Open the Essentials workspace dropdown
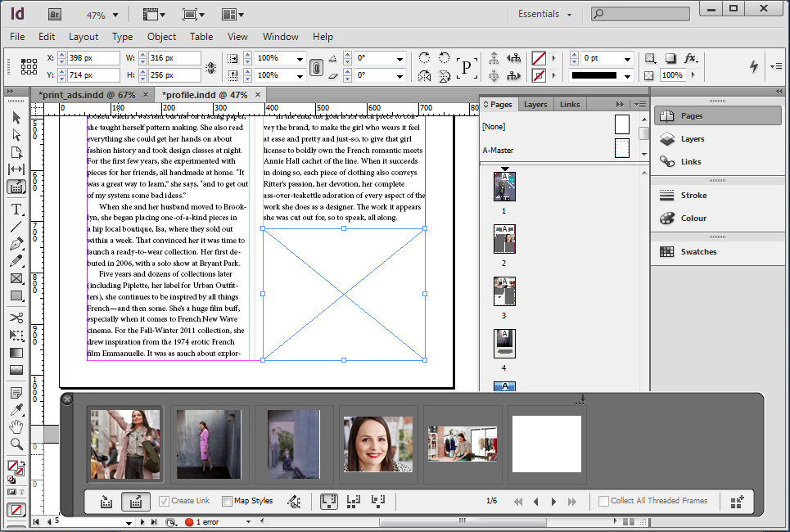Image resolution: width=790 pixels, height=532 pixels. pyautogui.click(x=545, y=14)
